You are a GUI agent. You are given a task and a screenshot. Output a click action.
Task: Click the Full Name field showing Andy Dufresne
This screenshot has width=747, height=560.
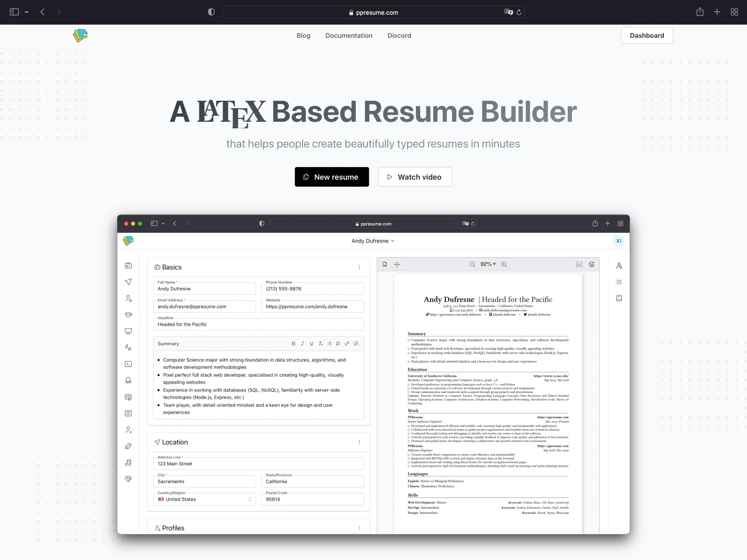[204, 289]
